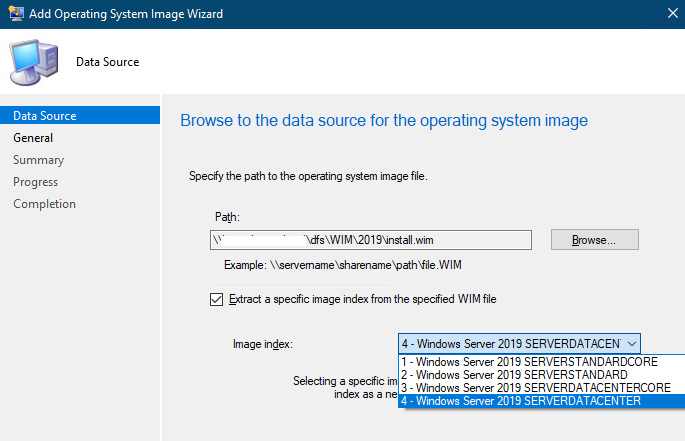The height and width of the screenshot is (441, 685).
Task: Toggle the Extract a specific image index checkbox
Action: pos(217,299)
